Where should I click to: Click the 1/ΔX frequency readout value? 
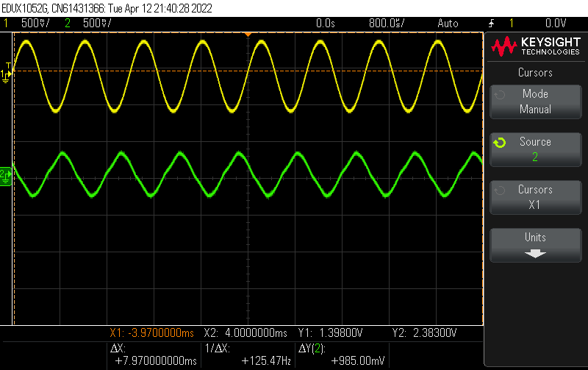click(x=265, y=360)
